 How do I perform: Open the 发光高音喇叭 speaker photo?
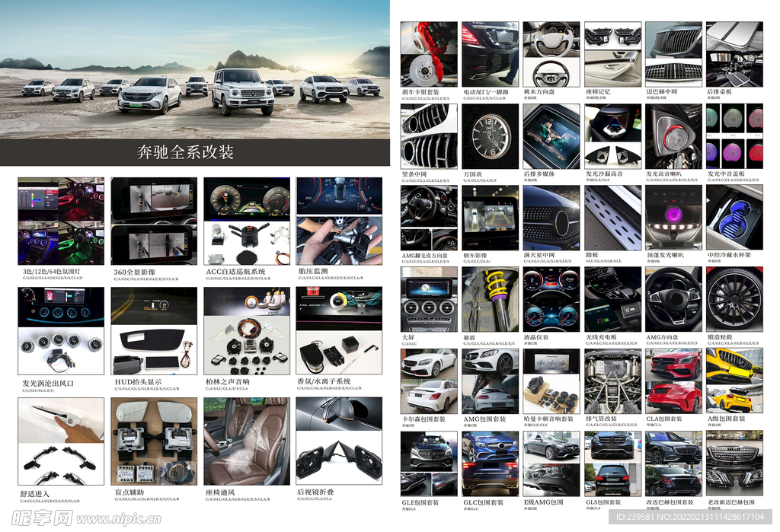(673, 136)
